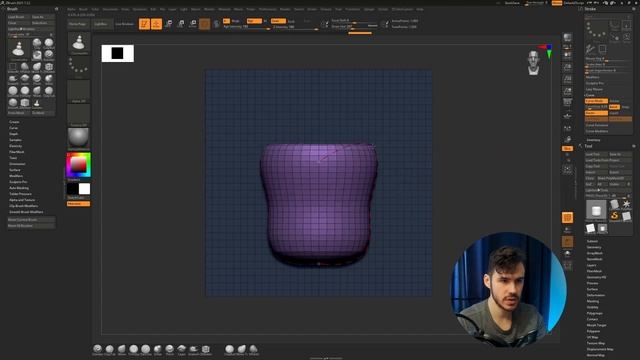The height and width of the screenshot is (360, 640).
Task: Click Reset Current Brush button
Action: pos(31,220)
